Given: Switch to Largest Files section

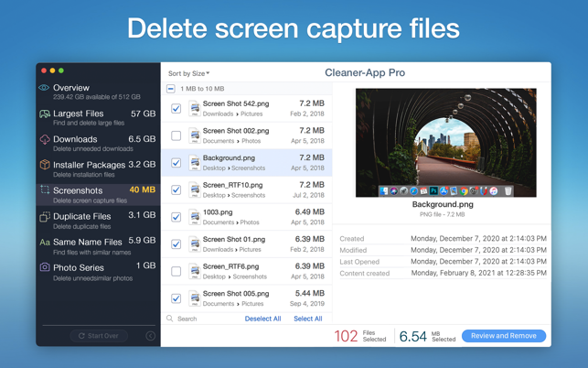Looking at the screenshot, I should pos(98,117).
